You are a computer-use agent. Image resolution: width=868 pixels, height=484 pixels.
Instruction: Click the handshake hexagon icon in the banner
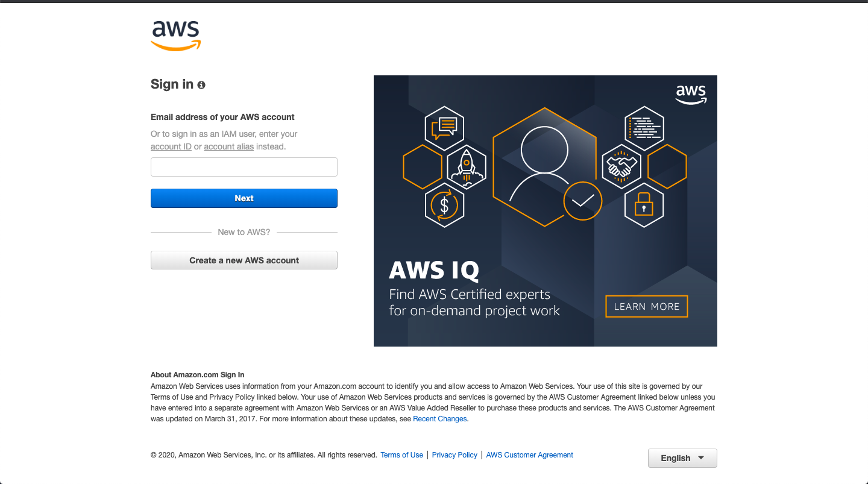pos(622,166)
